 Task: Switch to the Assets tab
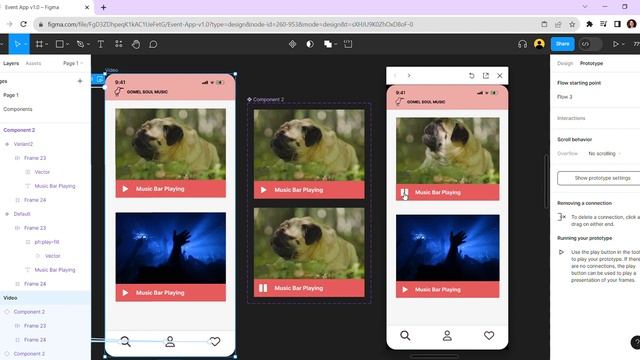pyautogui.click(x=33, y=63)
